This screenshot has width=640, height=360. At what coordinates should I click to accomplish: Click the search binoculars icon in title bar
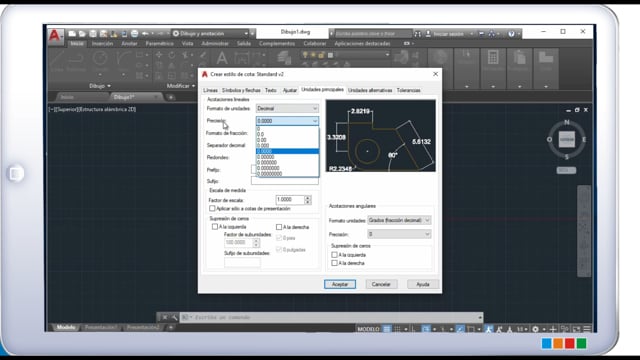pos(418,34)
